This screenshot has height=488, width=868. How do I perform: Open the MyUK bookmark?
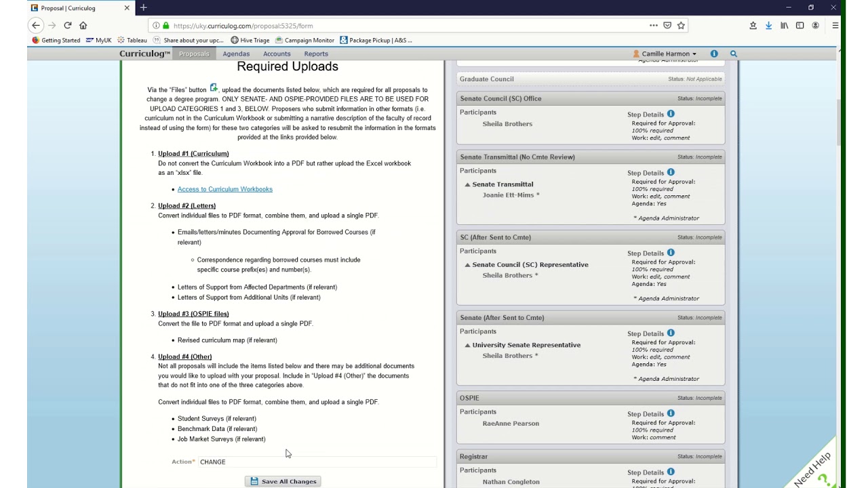click(98, 40)
